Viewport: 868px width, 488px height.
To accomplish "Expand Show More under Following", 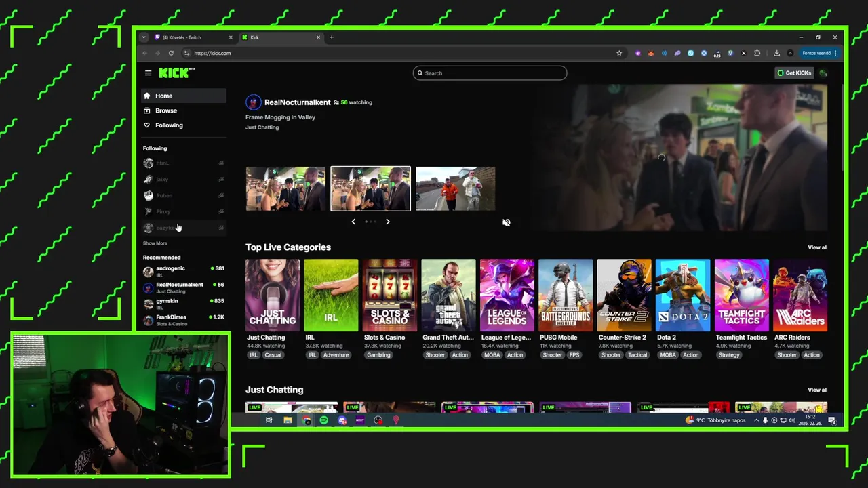I will tap(155, 243).
